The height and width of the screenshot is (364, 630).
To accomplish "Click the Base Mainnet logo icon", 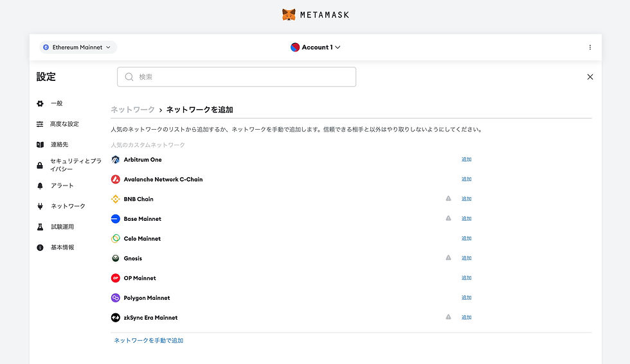I will point(115,219).
